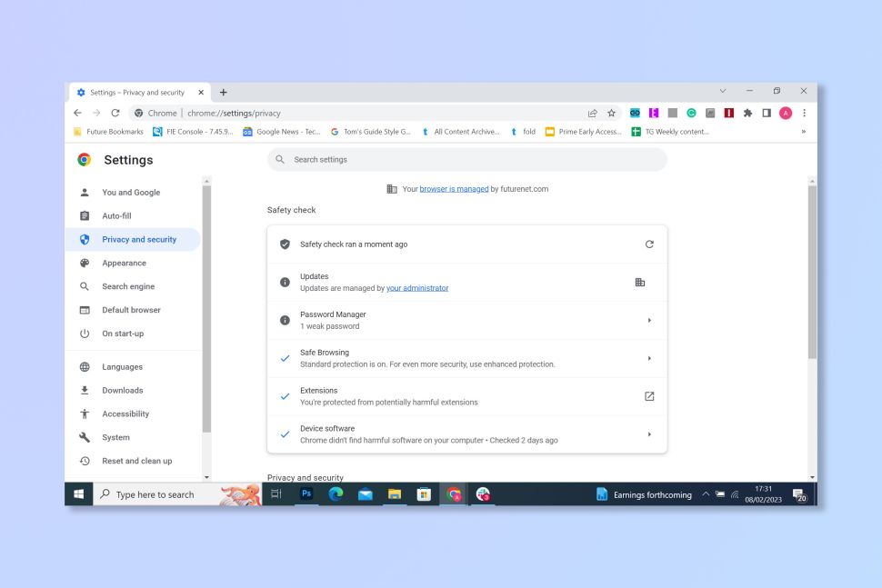Viewport: 882px width, 588px height.
Task: Open Appearance settings section
Action: pos(134,263)
